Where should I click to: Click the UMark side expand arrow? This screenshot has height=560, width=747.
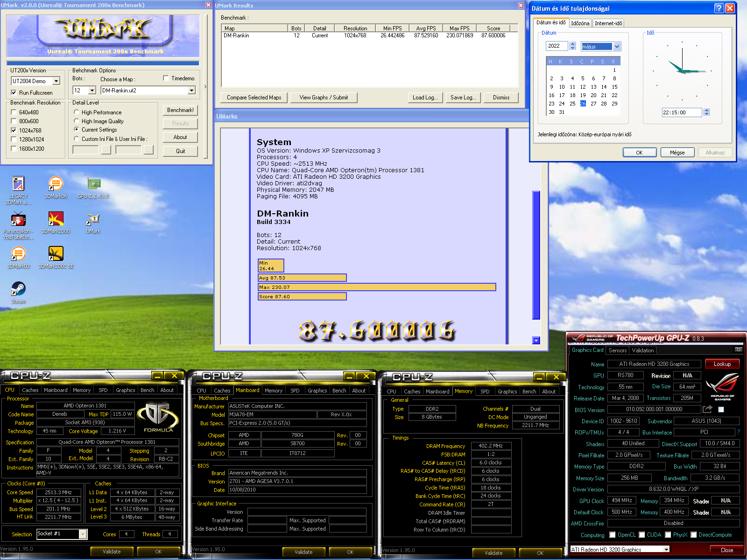point(205,86)
